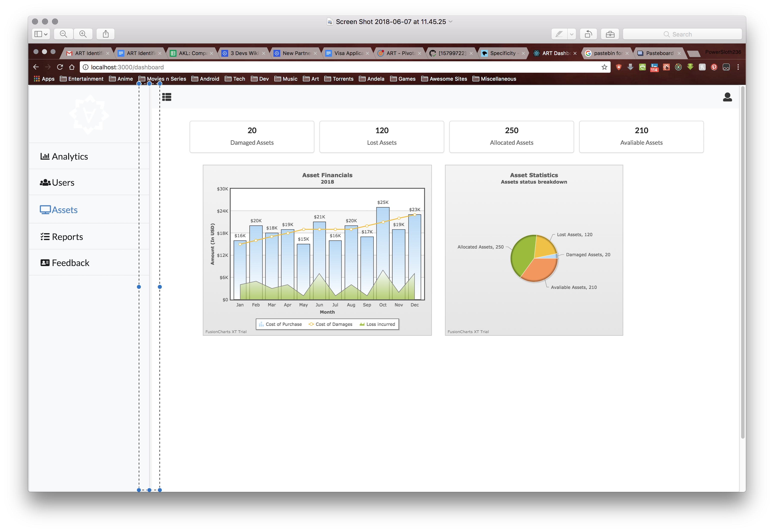Switch to the Visa Applica tab
The height and width of the screenshot is (532, 774).
347,53
